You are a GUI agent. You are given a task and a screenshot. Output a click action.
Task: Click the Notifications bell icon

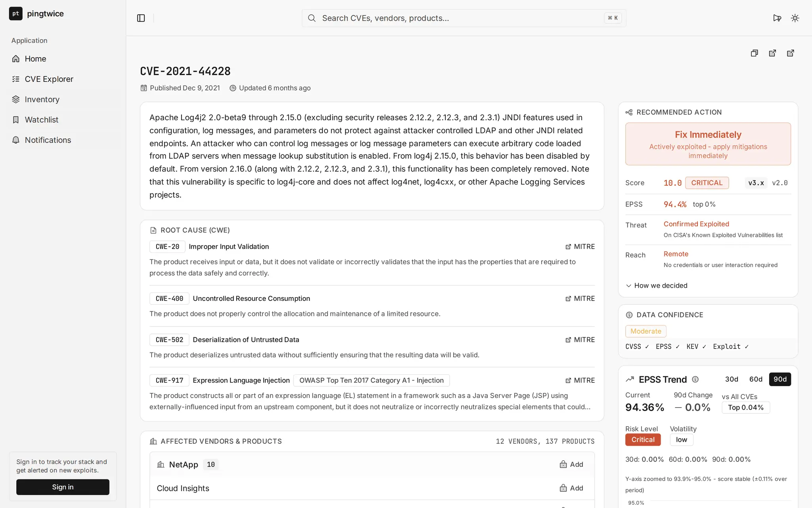(x=16, y=140)
